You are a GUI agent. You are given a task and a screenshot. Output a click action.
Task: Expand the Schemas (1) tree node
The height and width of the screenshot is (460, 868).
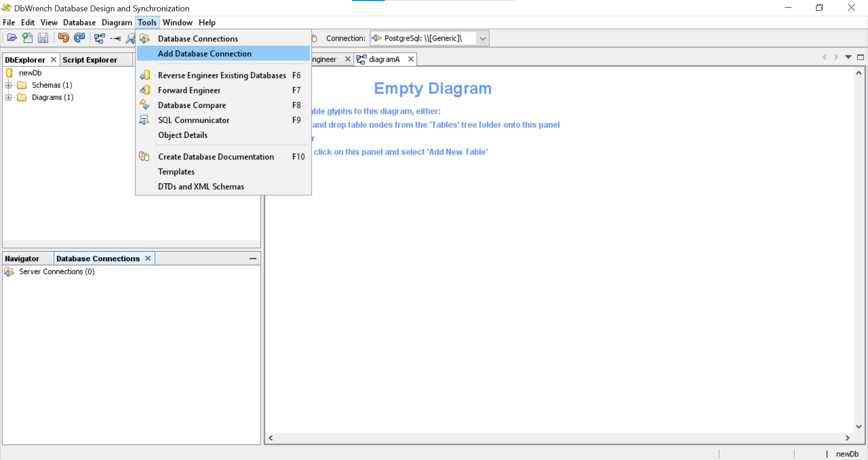coord(9,85)
